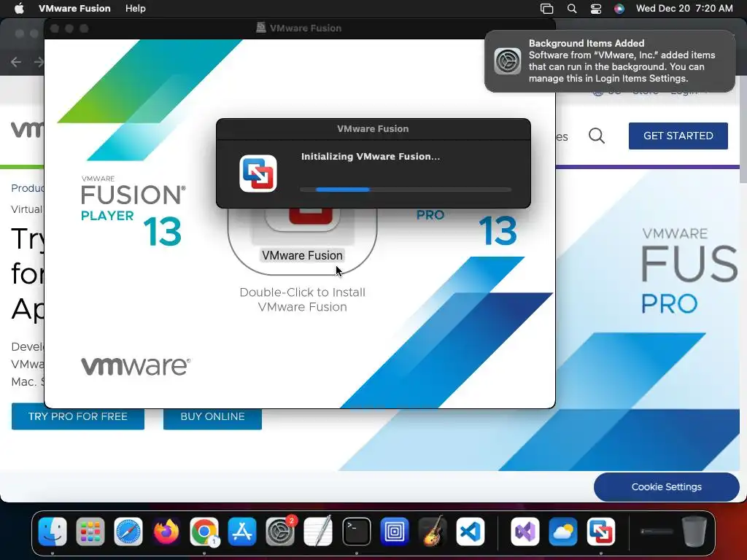Click the Background Items Added notification

click(x=610, y=61)
